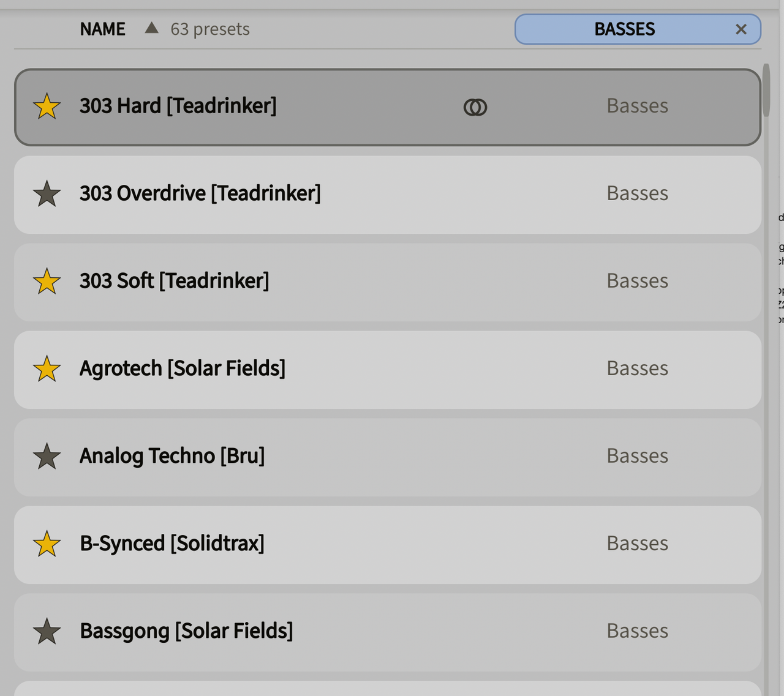This screenshot has height=696, width=784.
Task: Toggle the sort direction triangle
Action: coord(151,28)
